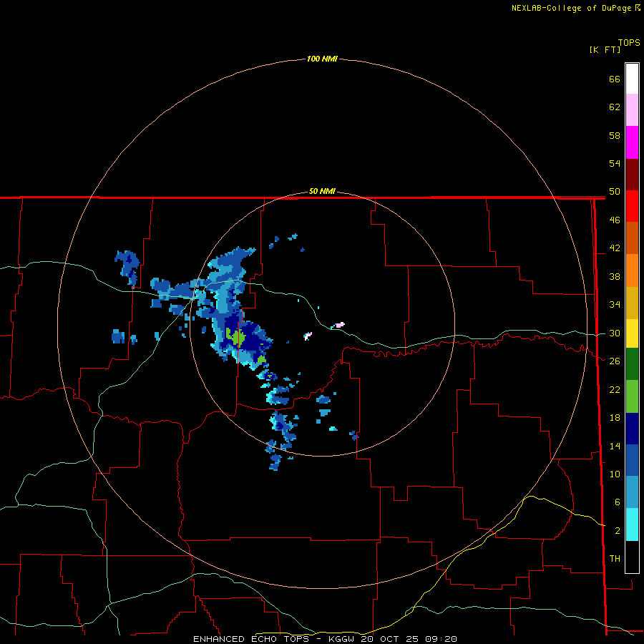Click the orange 38 K FT legend swatch
The height and width of the screenshot is (644, 644).
point(632,270)
